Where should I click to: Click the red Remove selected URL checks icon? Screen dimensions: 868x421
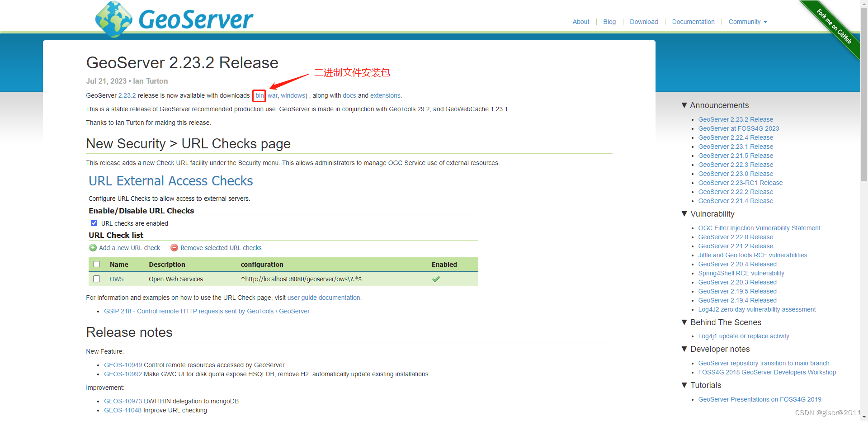174,248
